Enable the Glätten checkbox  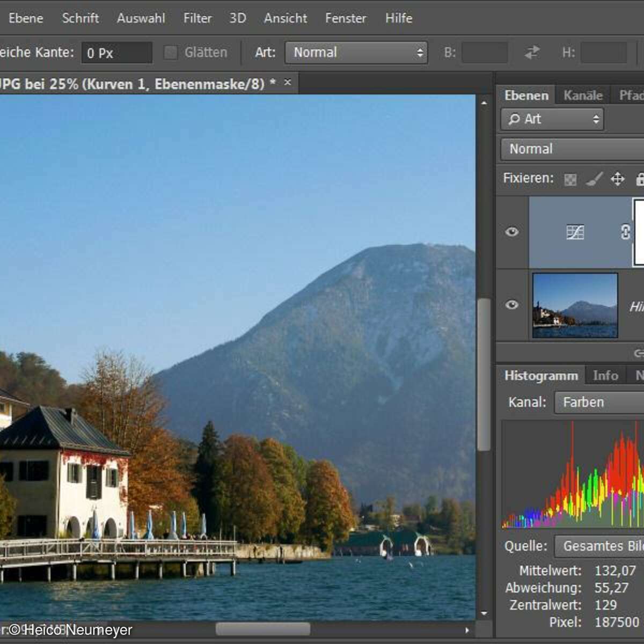coord(171,53)
